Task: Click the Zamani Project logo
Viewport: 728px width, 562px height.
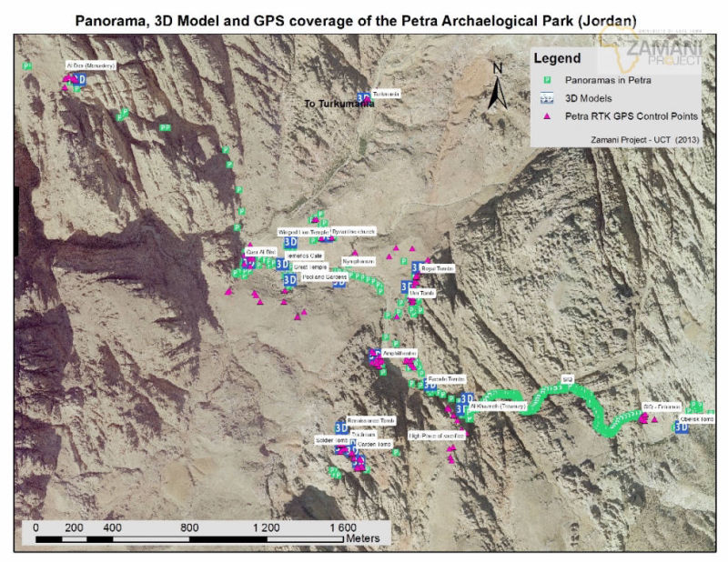Action: (650, 47)
